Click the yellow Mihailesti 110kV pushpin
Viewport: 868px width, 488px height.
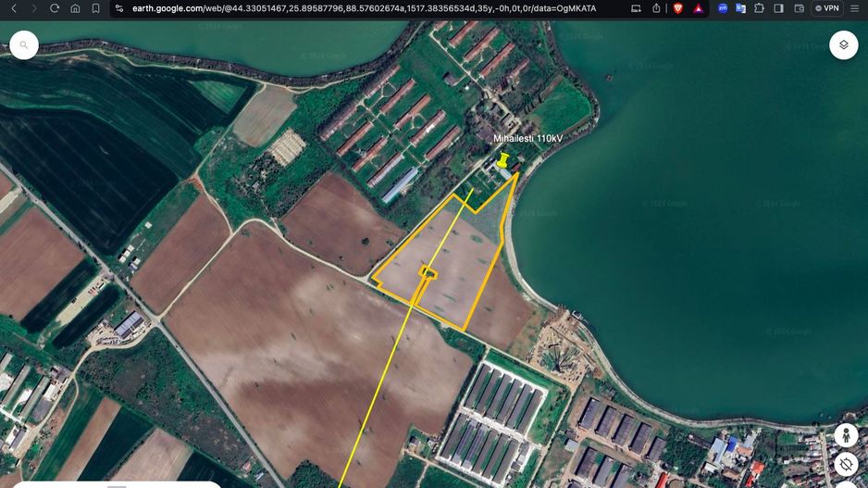coord(502,160)
